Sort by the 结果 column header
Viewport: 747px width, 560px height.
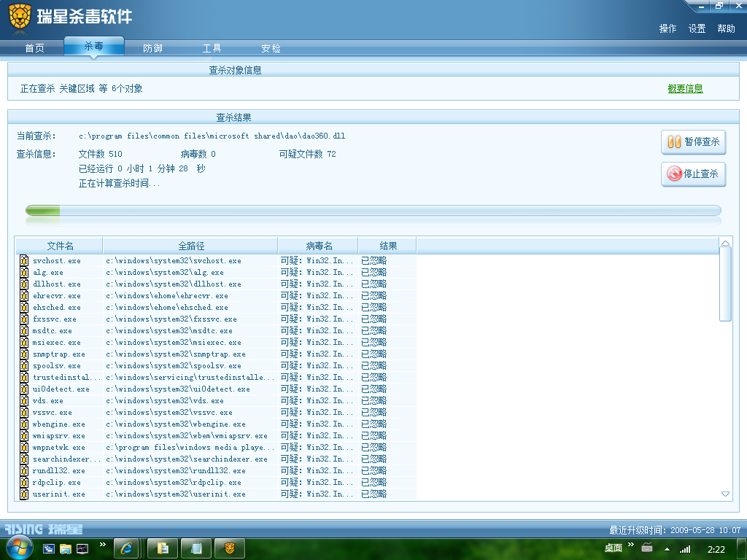(388, 246)
